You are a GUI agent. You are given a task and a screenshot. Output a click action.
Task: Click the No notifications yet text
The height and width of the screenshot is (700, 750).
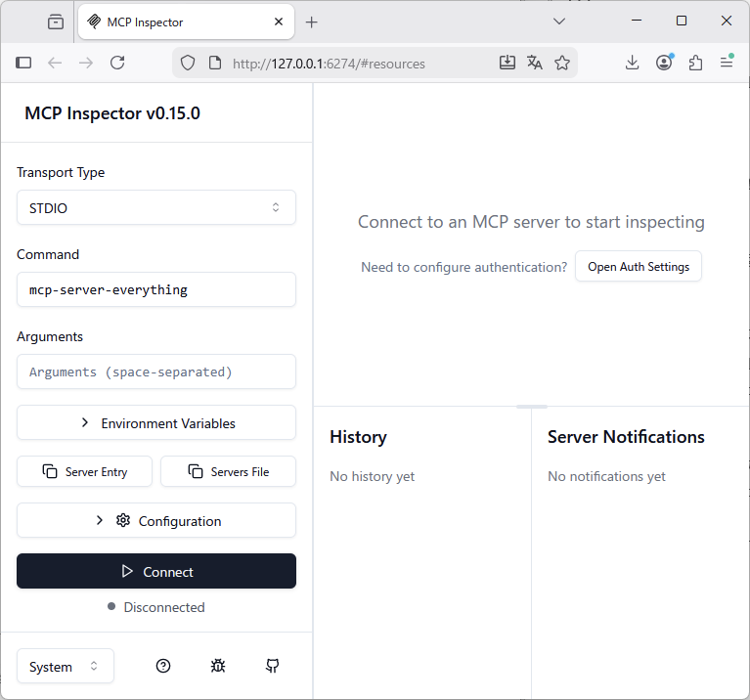606,476
